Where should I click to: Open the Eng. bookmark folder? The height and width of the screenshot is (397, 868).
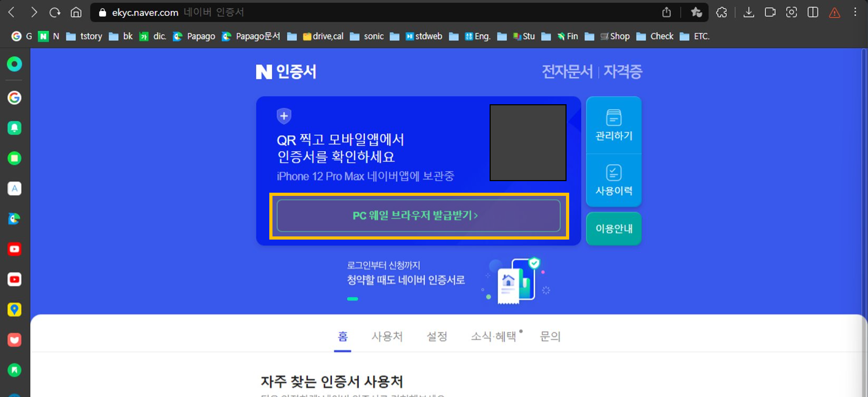click(470, 36)
